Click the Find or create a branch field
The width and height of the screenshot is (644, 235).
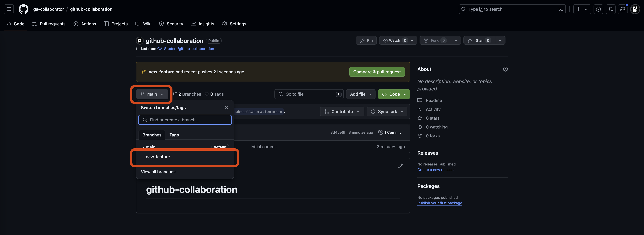pos(185,120)
